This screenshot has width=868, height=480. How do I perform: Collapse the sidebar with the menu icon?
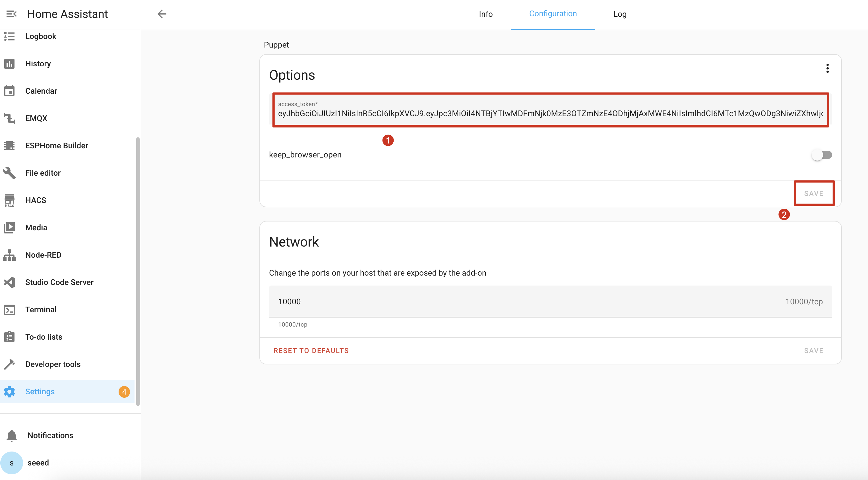[11, 14]
